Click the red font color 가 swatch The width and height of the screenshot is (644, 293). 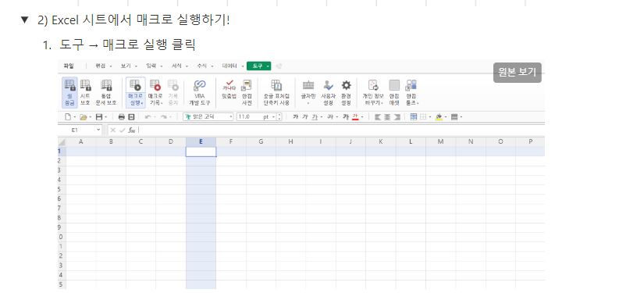point(356,117)
